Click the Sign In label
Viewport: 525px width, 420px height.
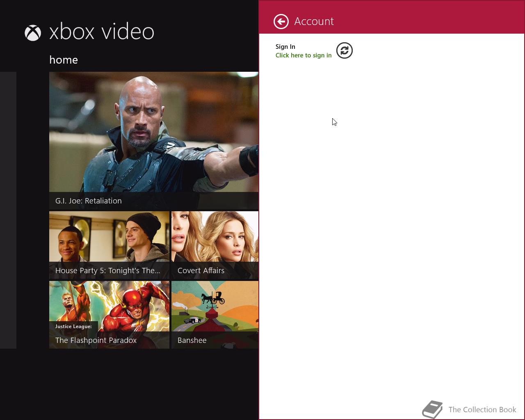(x=285, y=47)
